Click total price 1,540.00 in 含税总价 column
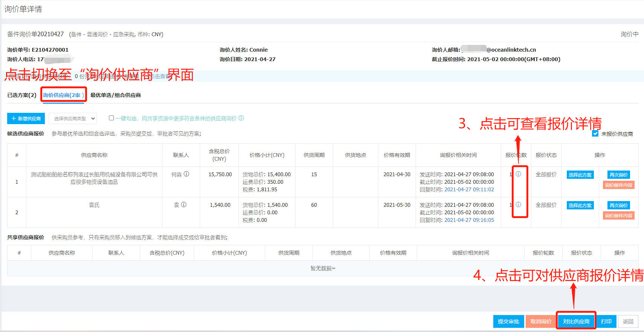Image resolution: width=644 pixels, height=332 pixels. [x=220, y=205]
